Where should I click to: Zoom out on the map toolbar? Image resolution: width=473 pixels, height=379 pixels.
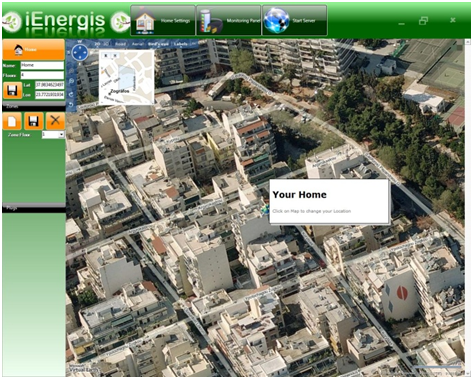[71, 81]
